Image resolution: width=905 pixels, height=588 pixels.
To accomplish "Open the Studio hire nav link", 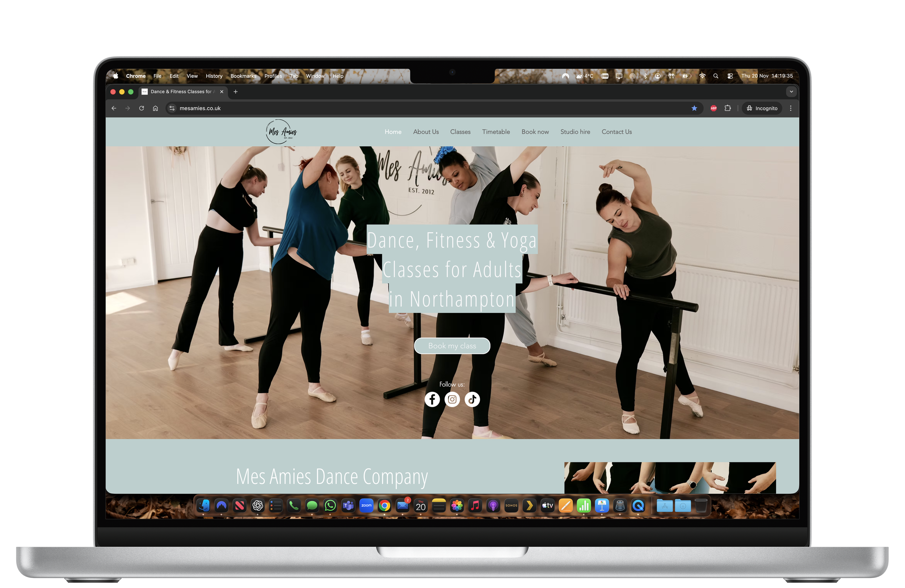I will pos(575,132).
